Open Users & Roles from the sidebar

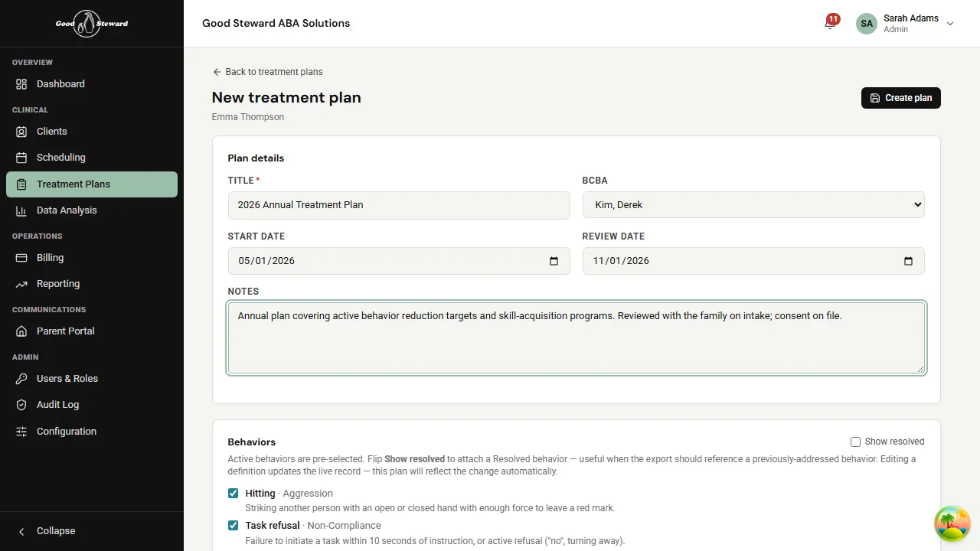point(21,378)
